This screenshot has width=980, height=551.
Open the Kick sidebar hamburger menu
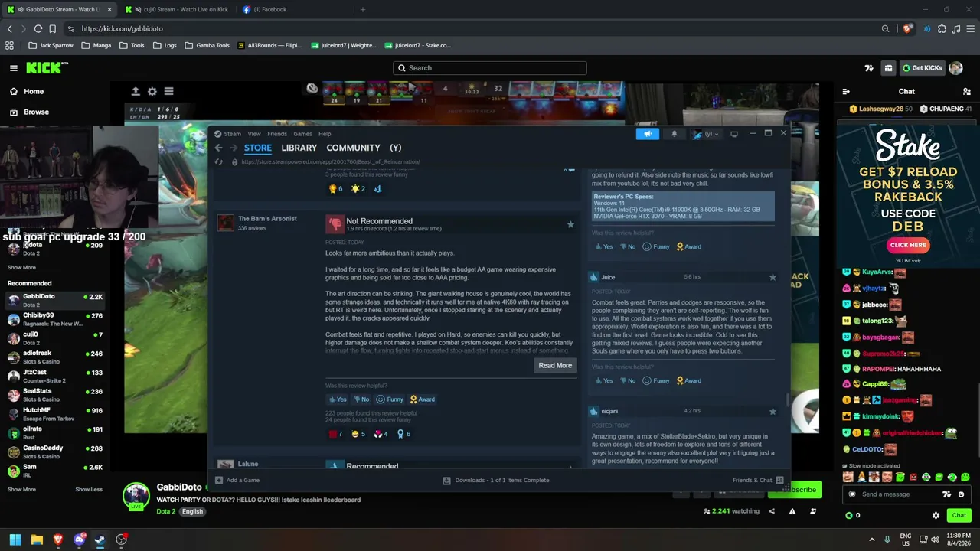tap(13, 68)
